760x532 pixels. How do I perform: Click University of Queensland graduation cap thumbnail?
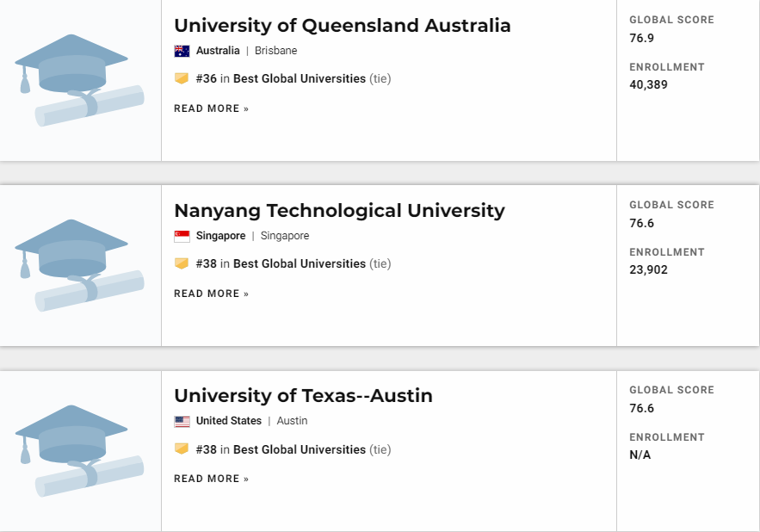pyautogui.click(x=80, y=80)
